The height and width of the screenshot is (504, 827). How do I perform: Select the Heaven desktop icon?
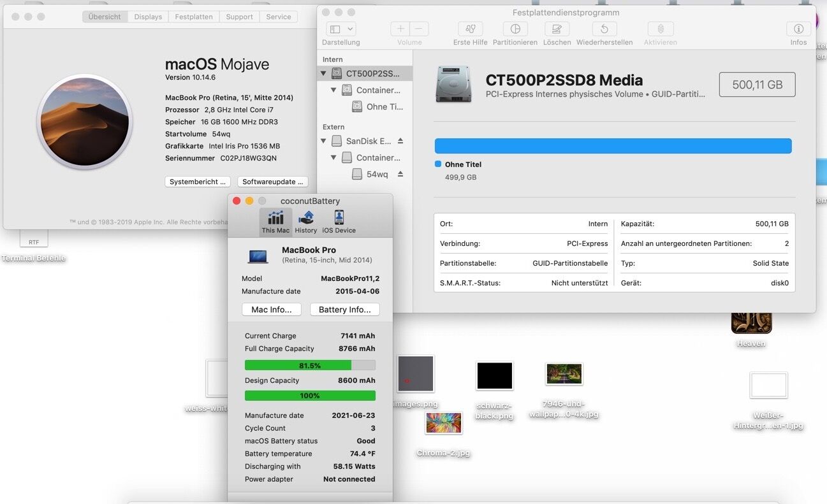751,322
